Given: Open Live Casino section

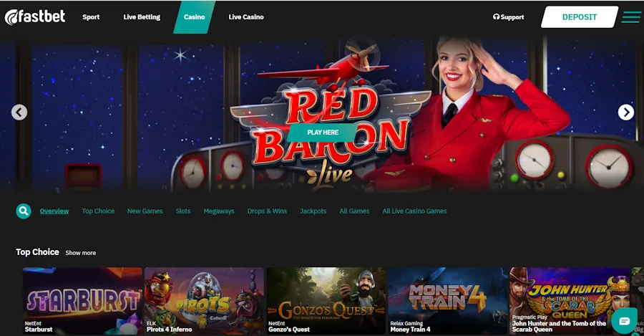Looking at the screenshot, I should (246, 17).
